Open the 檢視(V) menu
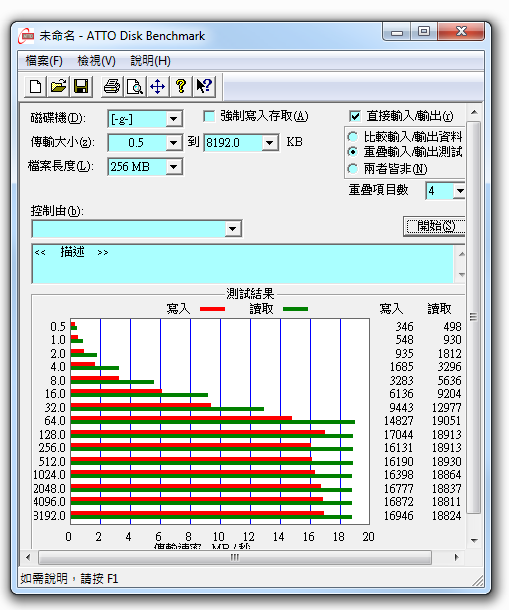Screen dimensions: 509x610 click(x=97, y=61)
